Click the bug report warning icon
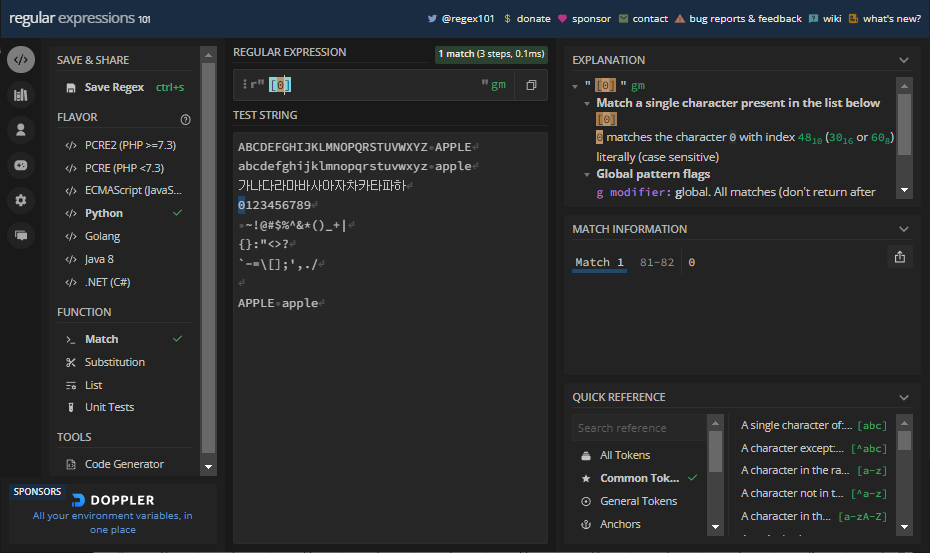 click(680, 18)
